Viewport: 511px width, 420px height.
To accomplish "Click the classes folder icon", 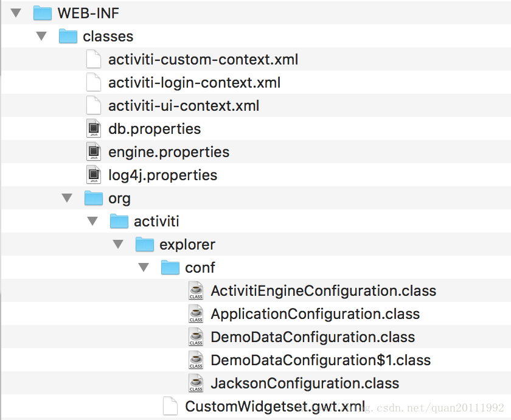I will 68,36.
